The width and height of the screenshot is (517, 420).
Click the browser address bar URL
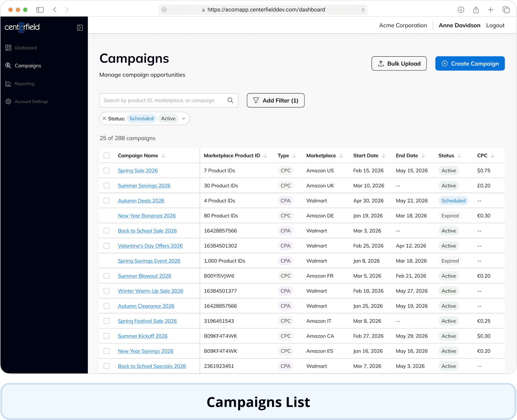(266, 10)
